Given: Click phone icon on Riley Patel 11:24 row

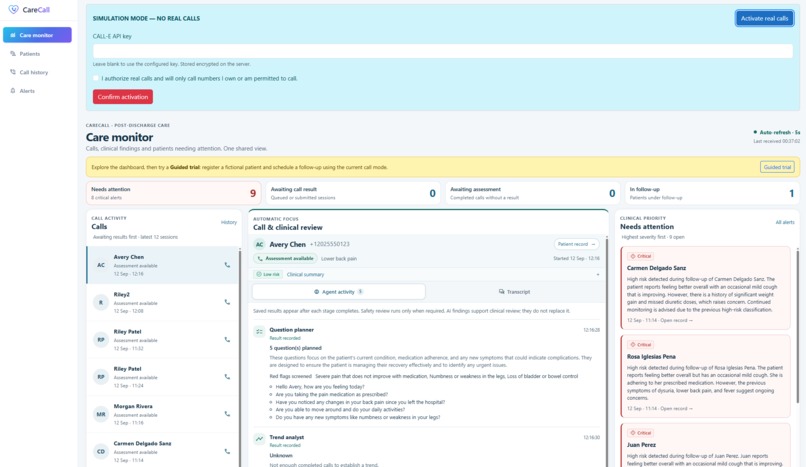Looking at the screenshot, I should click(227, 377).
